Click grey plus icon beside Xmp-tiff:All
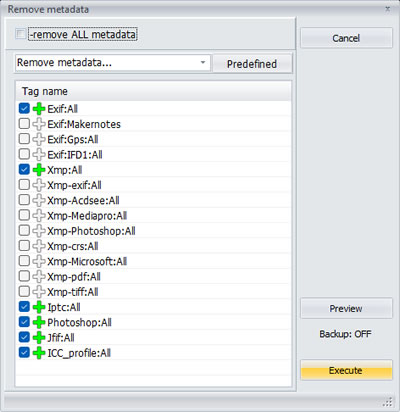 39,292
